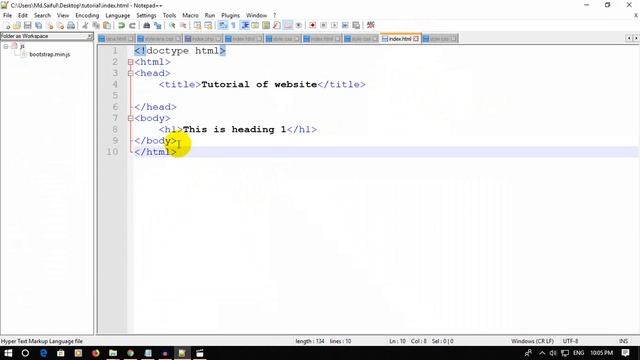The width and height of the screenshot is (640, 360).
Task: Click the Close document toolbar icon
Action: pyautogui.click(x=50, y=25)
